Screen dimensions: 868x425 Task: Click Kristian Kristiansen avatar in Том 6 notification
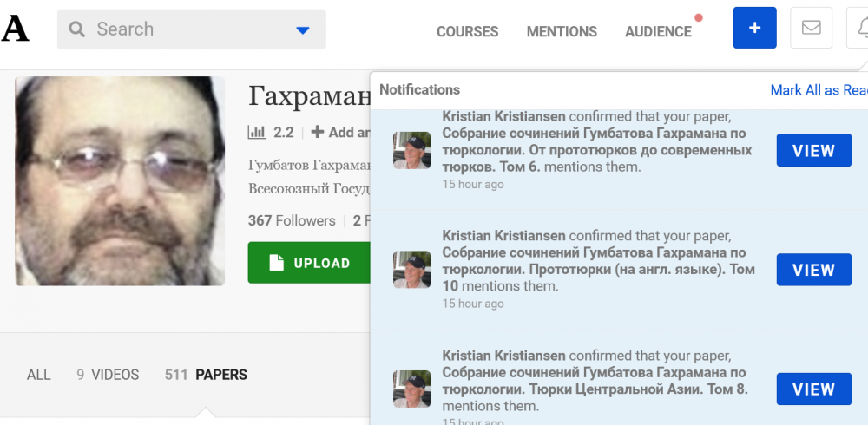click(411, 150)
